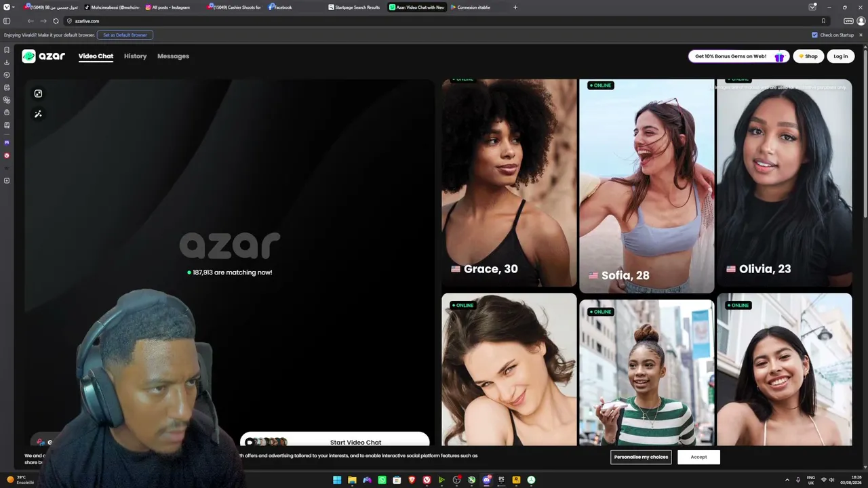This screenshot has height=488, width=868.
Task: Switch to the Connexion établie tab
Action: click(478, 7)
